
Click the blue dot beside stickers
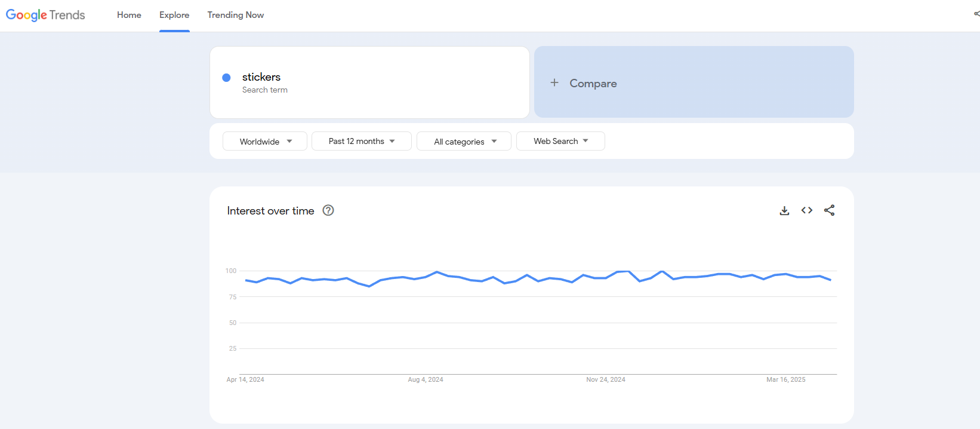226,78
